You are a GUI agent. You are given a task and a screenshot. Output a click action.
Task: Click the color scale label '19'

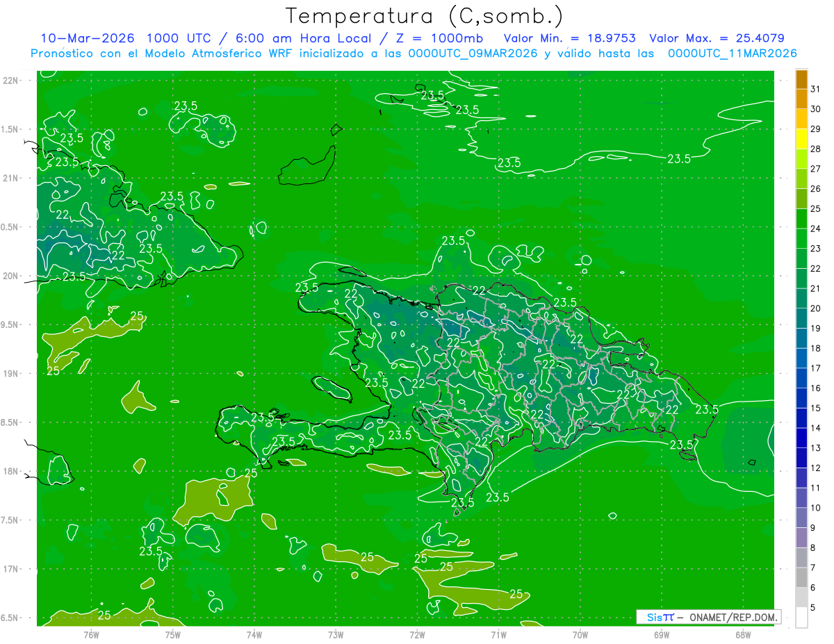click(x=815, y=329)
